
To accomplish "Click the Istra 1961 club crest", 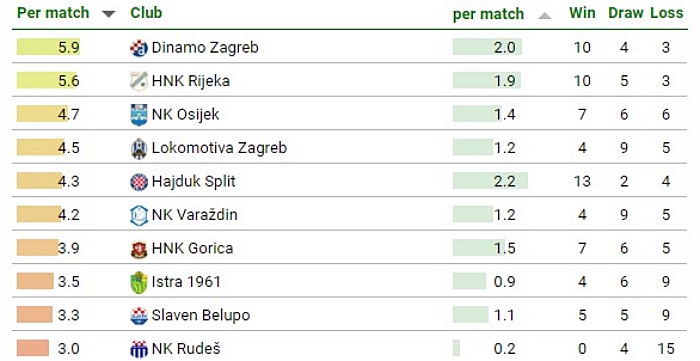I will tap(139, 282).
